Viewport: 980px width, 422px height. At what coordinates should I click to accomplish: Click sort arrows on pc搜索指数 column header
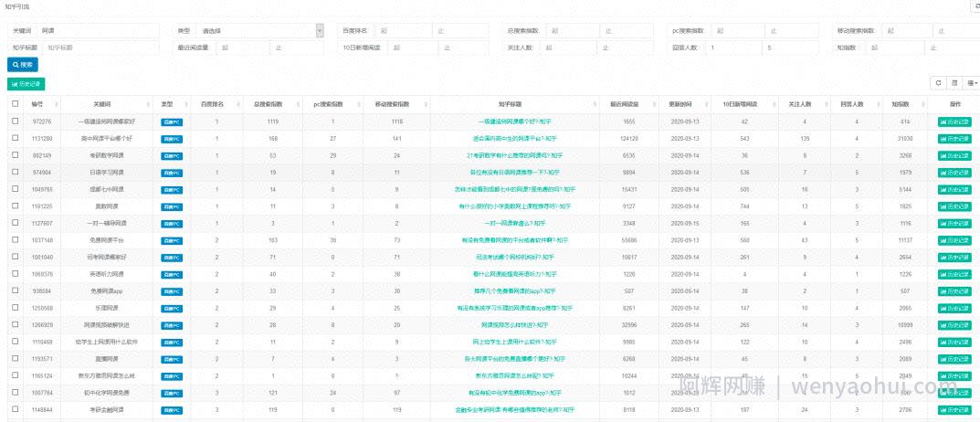coord(357,104)
